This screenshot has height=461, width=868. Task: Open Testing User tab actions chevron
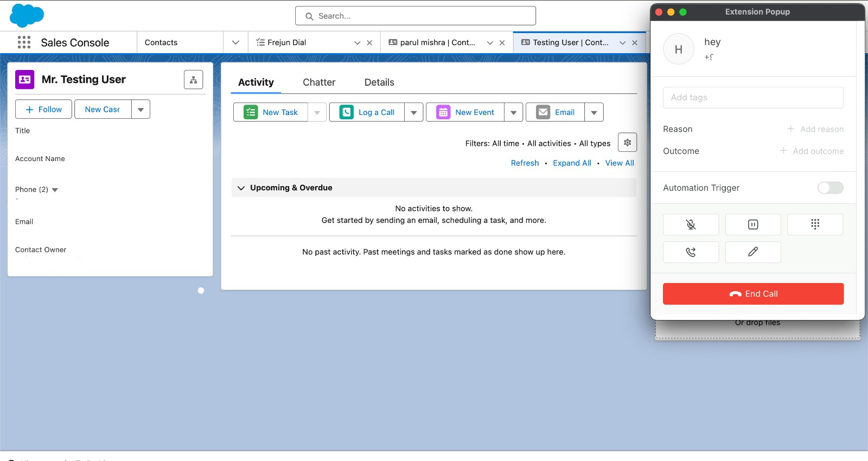coord(622,43)
